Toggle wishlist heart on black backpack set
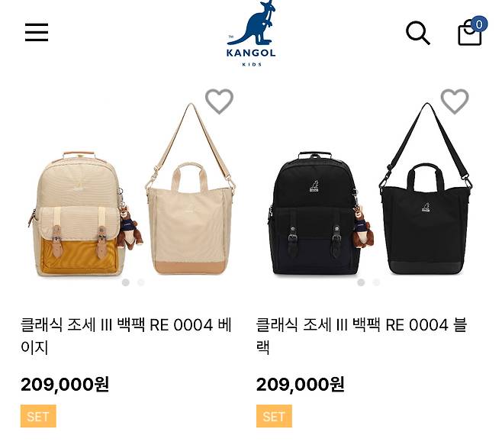Screen dimensions: 502x448 click(x=455, y=102)
